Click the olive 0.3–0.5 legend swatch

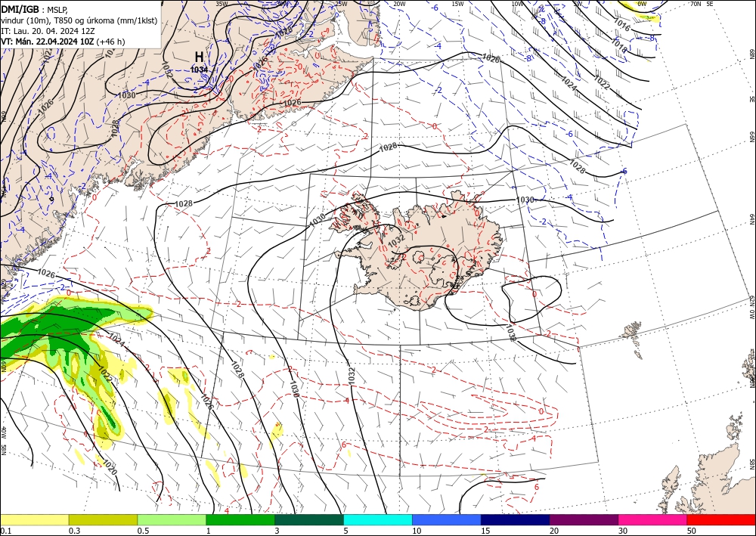tap(103, 519)
